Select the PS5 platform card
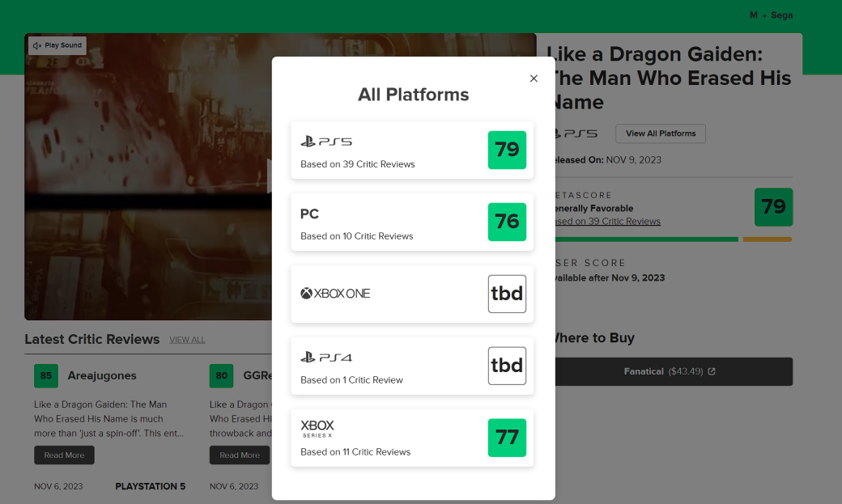 click(412, 150)
